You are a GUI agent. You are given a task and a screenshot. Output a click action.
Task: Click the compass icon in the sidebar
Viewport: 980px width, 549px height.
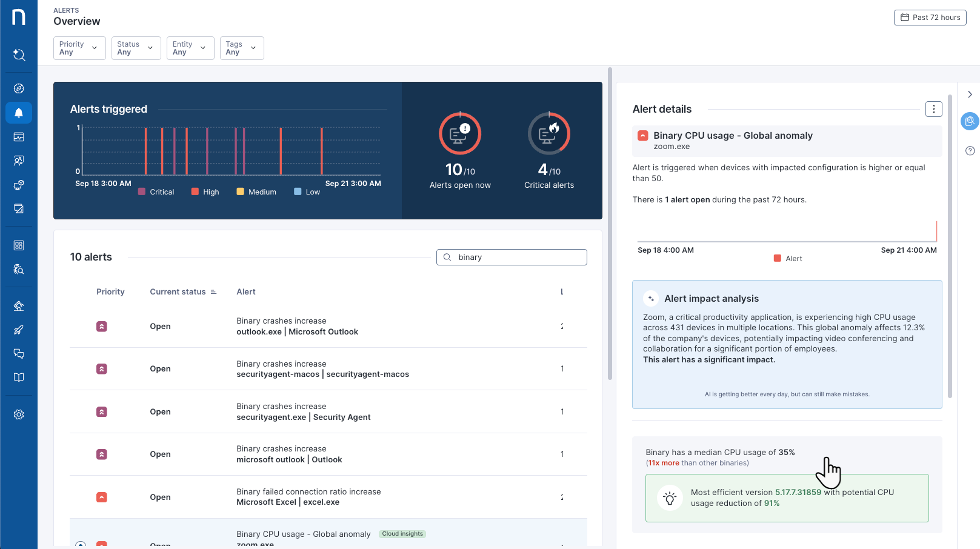[x=19, y=88]
